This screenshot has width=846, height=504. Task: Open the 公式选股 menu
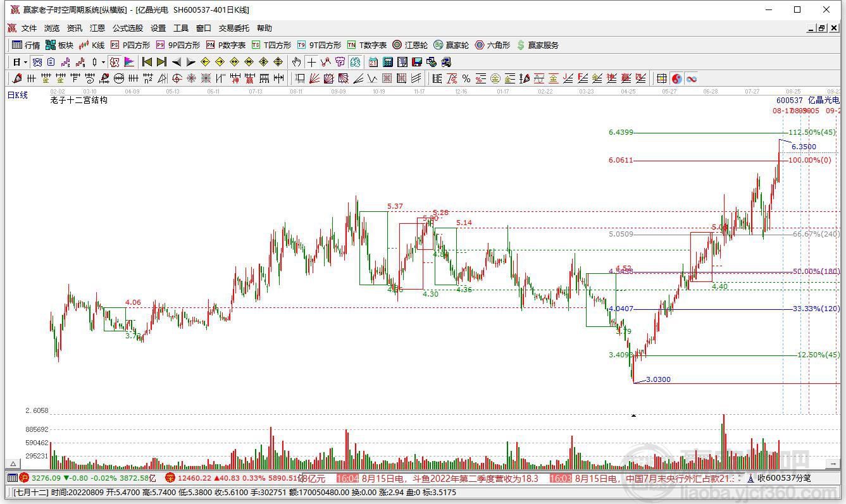coord(128,28)
